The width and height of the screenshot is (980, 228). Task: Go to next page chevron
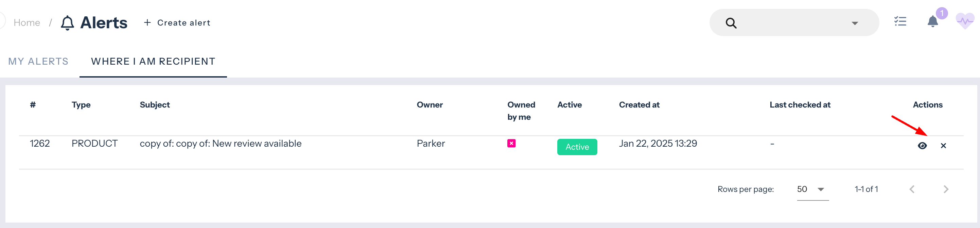(946, 189)
